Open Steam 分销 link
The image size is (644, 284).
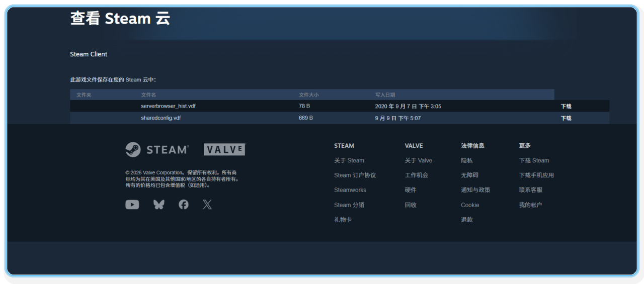pyautogui.click(x=349, y=205)
